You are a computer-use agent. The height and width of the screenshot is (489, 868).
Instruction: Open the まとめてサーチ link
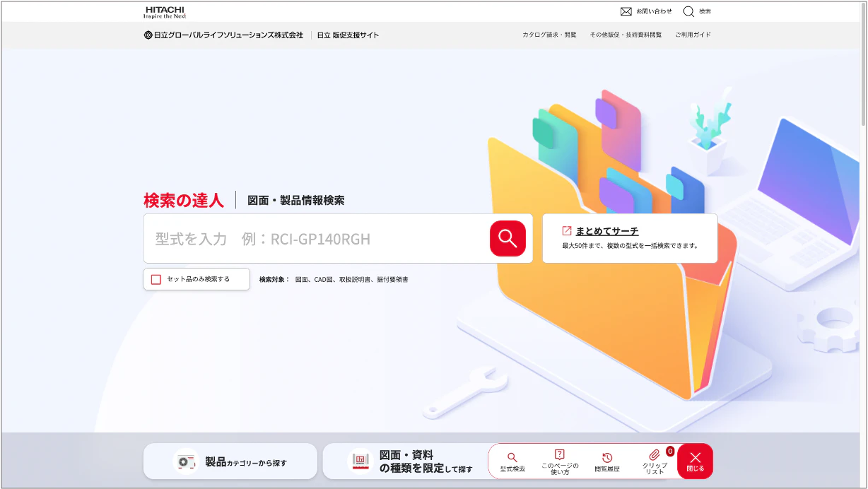[x=606, y=231]
